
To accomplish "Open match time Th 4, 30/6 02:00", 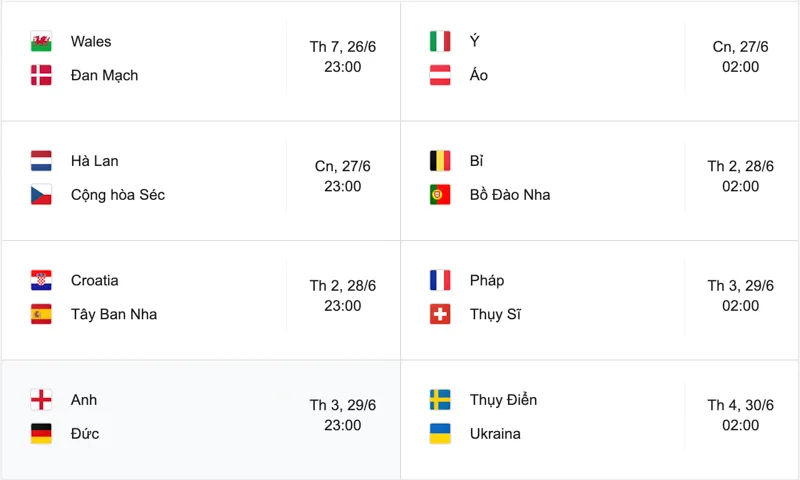I will (x=740, y=415).
